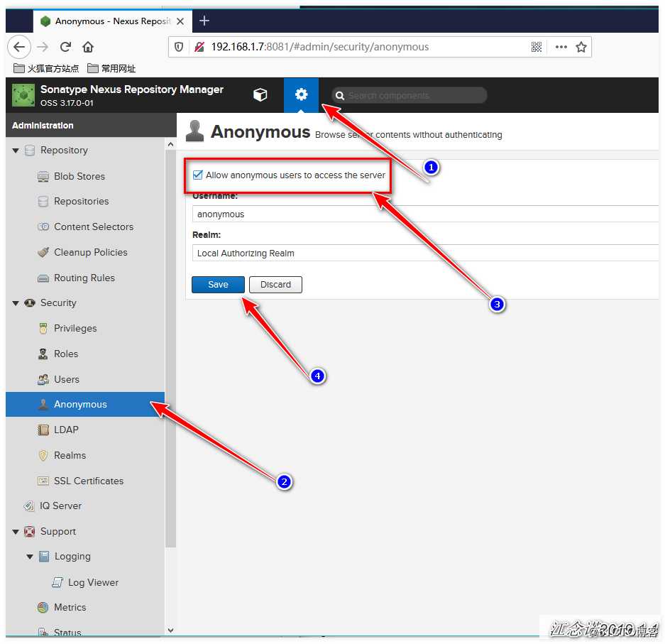Open the Administration gear icon
Screen dimensions: 665x644
click(x=301, y=94)
